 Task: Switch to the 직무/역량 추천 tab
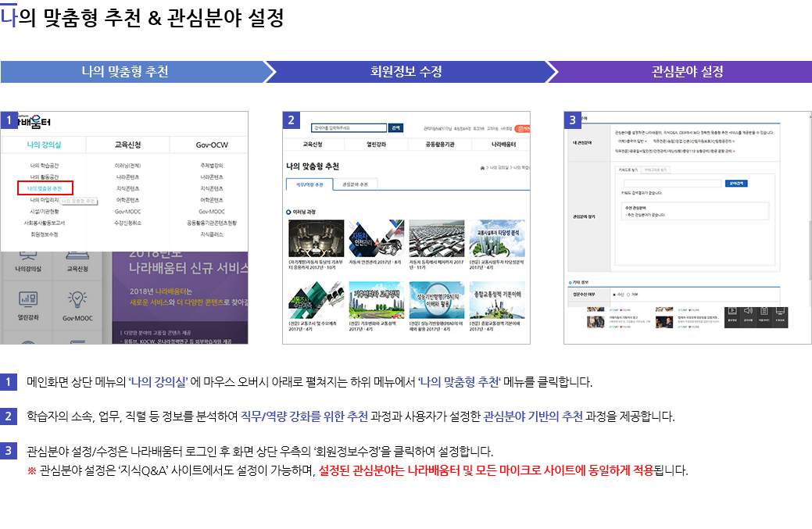coord(309,184)
